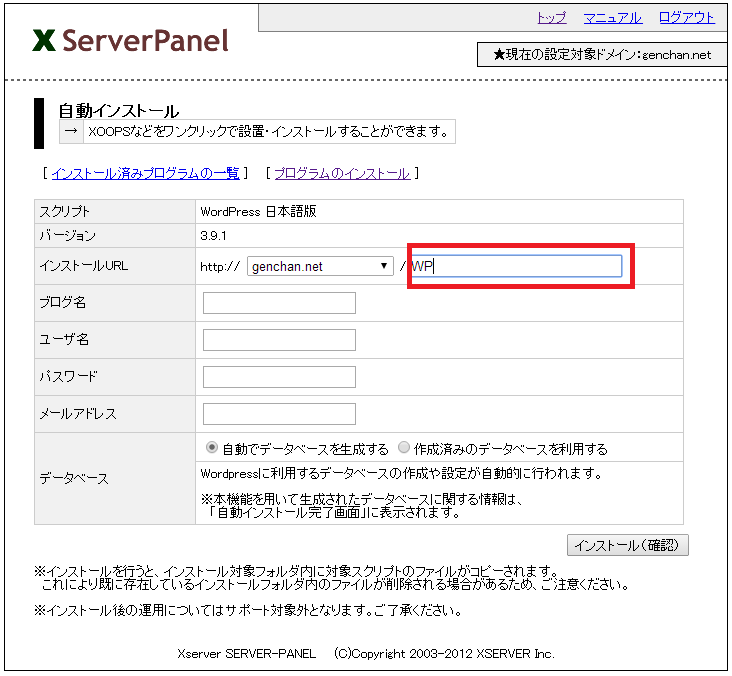The image size is (732, 676).
Task: Select 自動でデータベースを生成する radio button
Action: pyautogui.click(x=211, y=447)
